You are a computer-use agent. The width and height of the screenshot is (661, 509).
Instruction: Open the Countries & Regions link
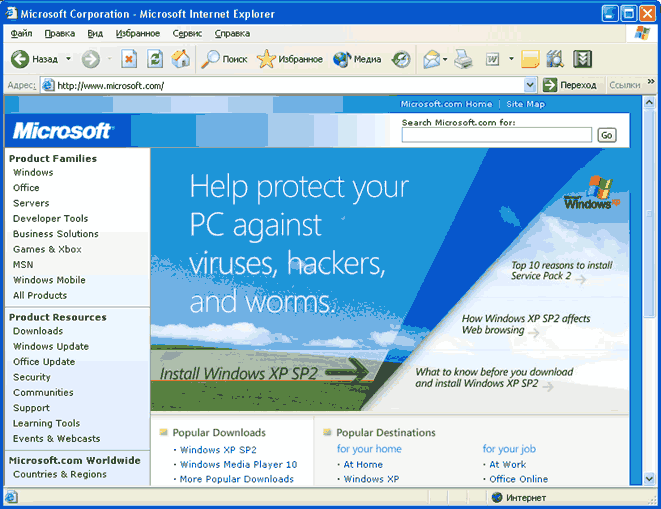tap(59, 474)
